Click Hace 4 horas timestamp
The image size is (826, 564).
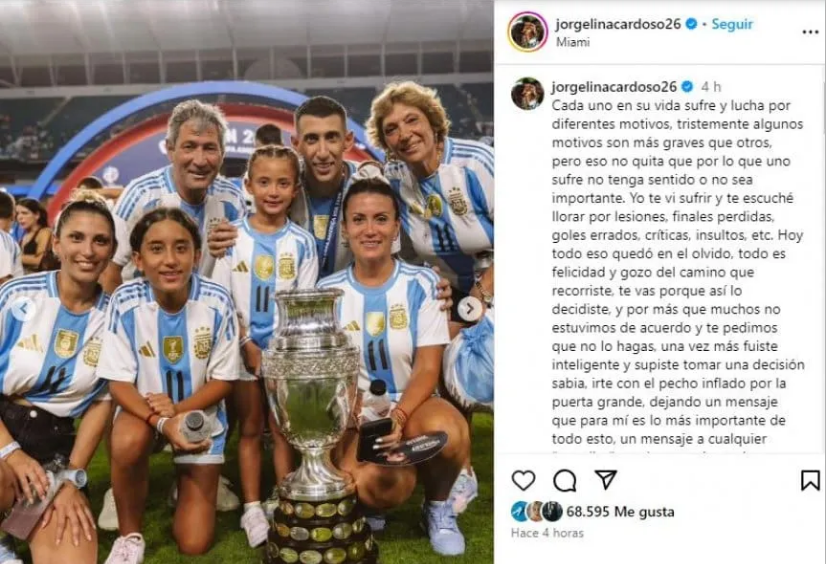click(547, 533)
